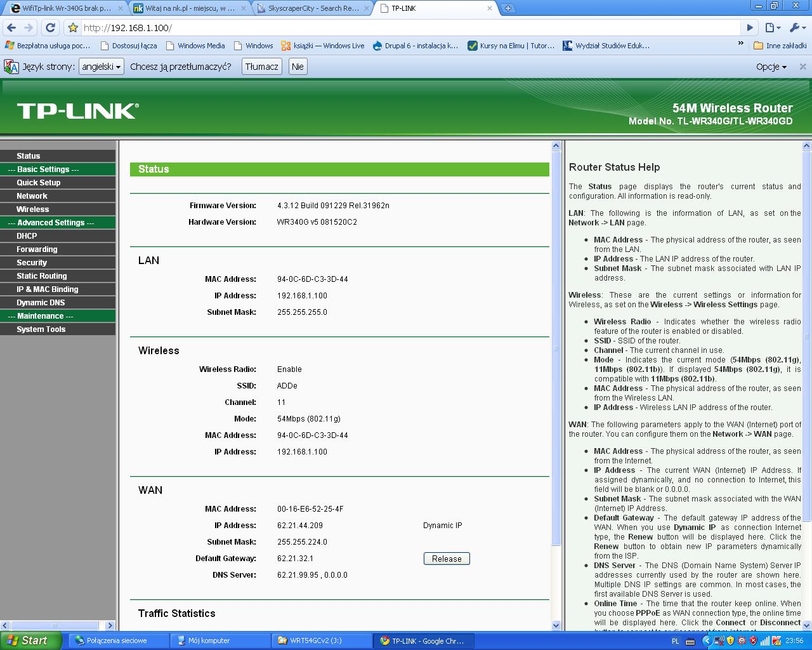Reload the router page
812x650 pixels.
(x=50, y=28)
